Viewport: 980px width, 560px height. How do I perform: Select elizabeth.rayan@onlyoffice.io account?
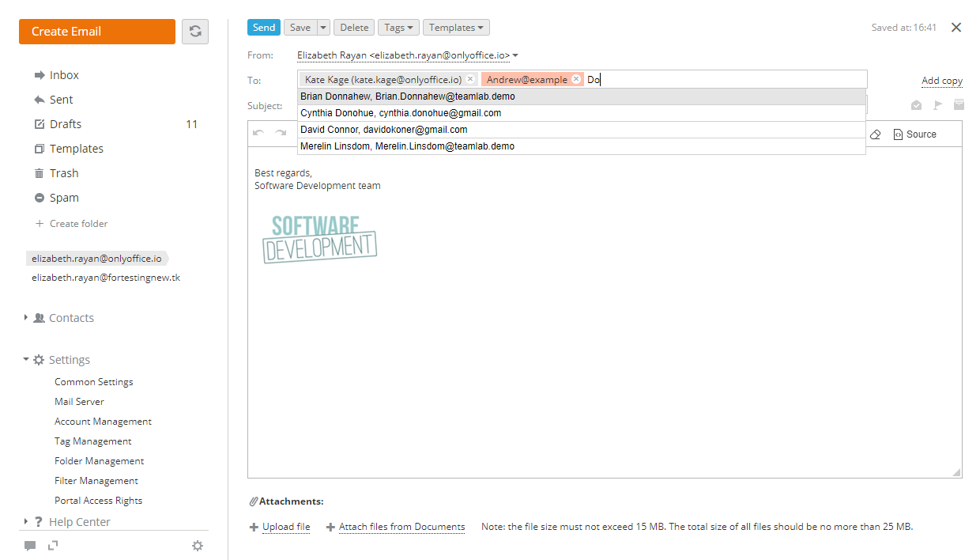click(x=96, y=259)
